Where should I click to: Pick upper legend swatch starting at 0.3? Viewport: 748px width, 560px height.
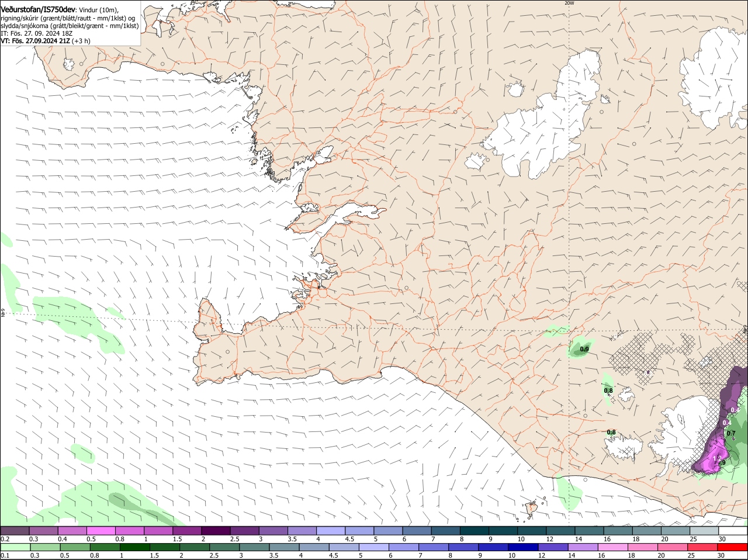pos(43,530)
